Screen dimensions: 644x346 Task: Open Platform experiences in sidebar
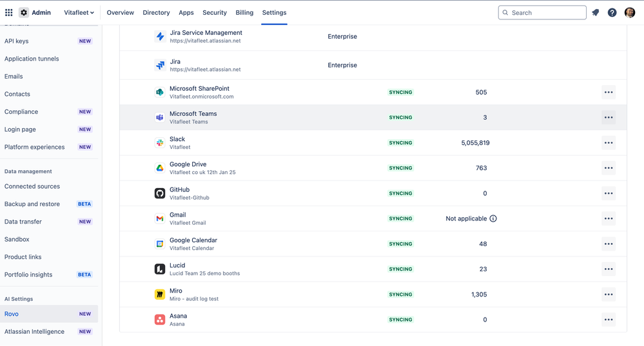coord(49,147)
